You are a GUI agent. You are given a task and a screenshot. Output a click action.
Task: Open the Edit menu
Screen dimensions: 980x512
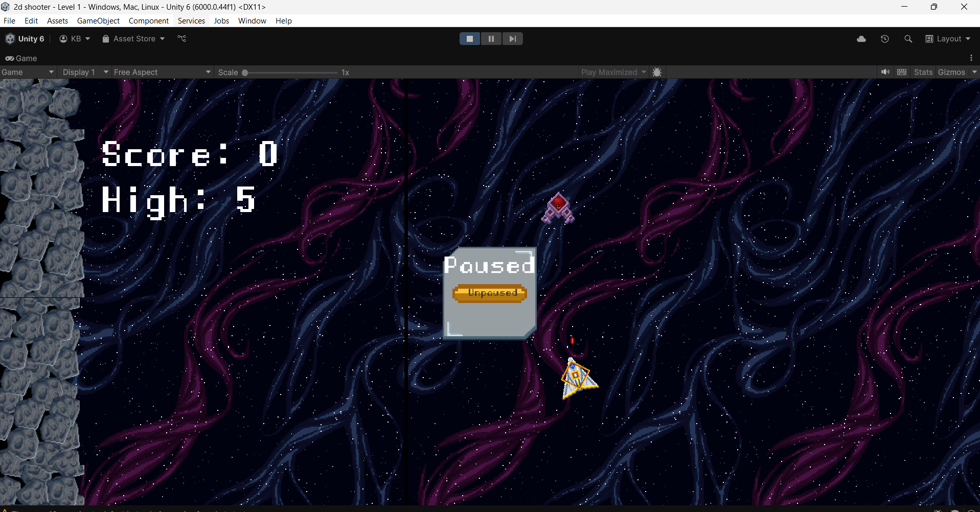pos(31,21)
